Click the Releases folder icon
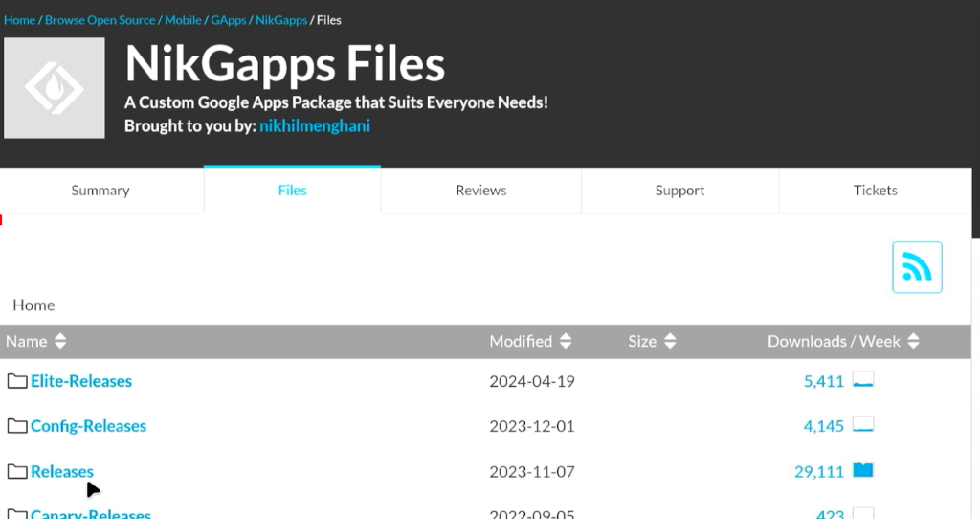The width and height of the screenshot is (980, 519). pyautogui.click(x=17, y=471)
